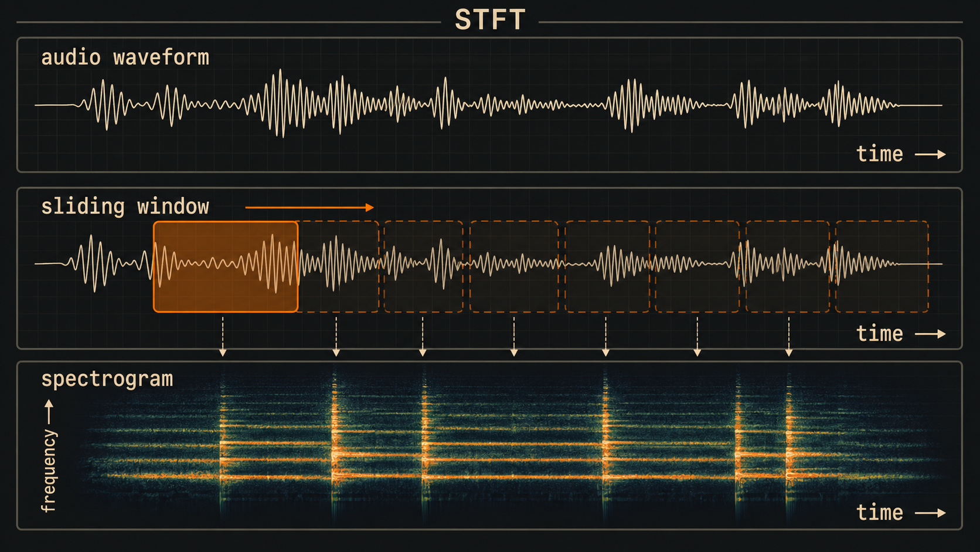Click the time arrow in the sliding window panel
Viewport: 980px width, 552px height.
coord(930,334)
